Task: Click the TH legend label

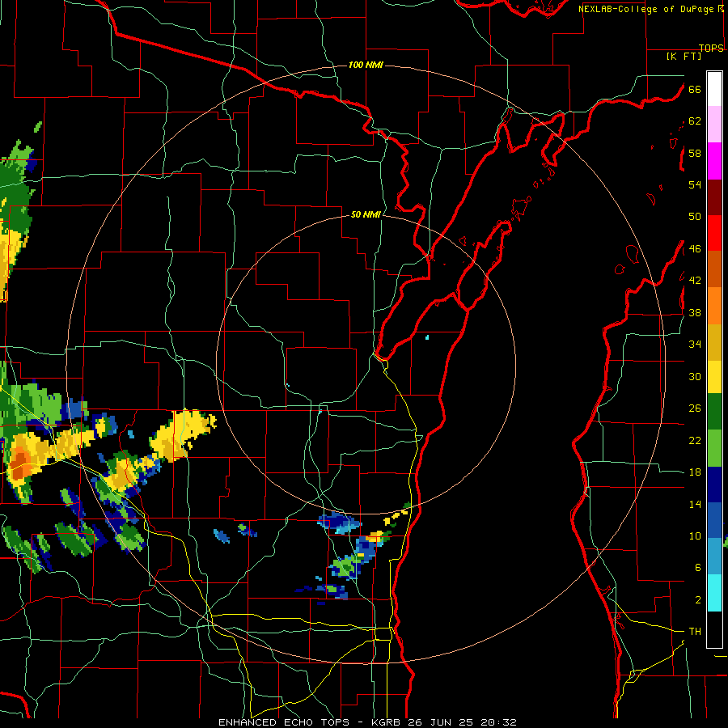Action: tap(695, 632)
